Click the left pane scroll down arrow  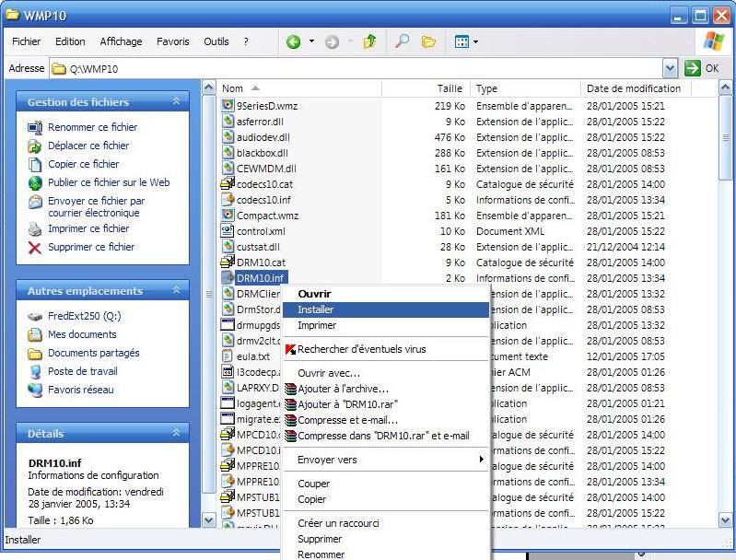(208, 519)
